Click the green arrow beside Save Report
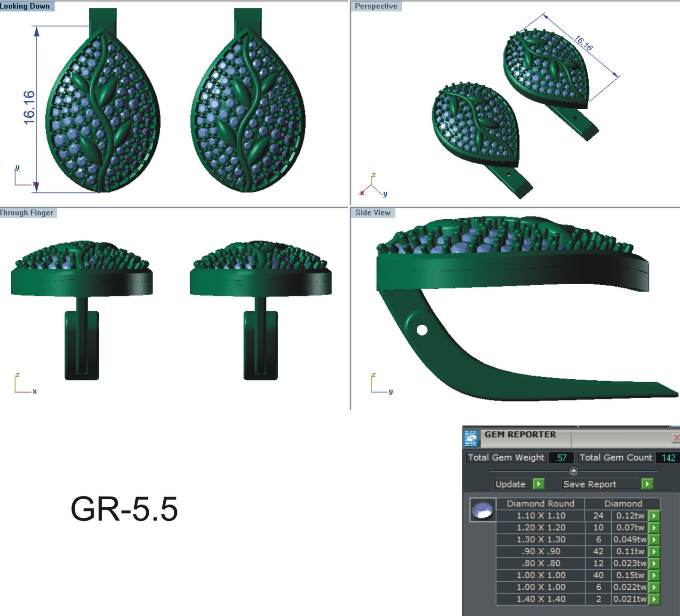Viewport: 680px width, 616px height. coord(647,484)
